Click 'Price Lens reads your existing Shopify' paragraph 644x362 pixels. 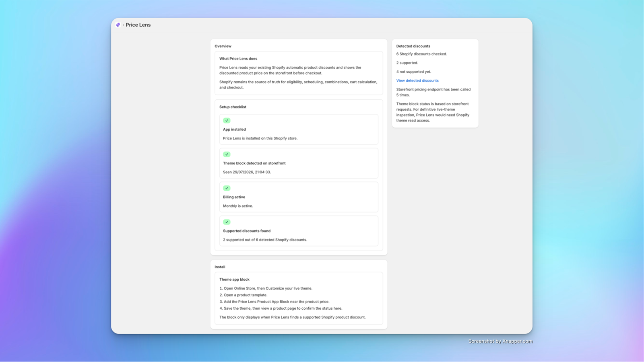[290, 70]
